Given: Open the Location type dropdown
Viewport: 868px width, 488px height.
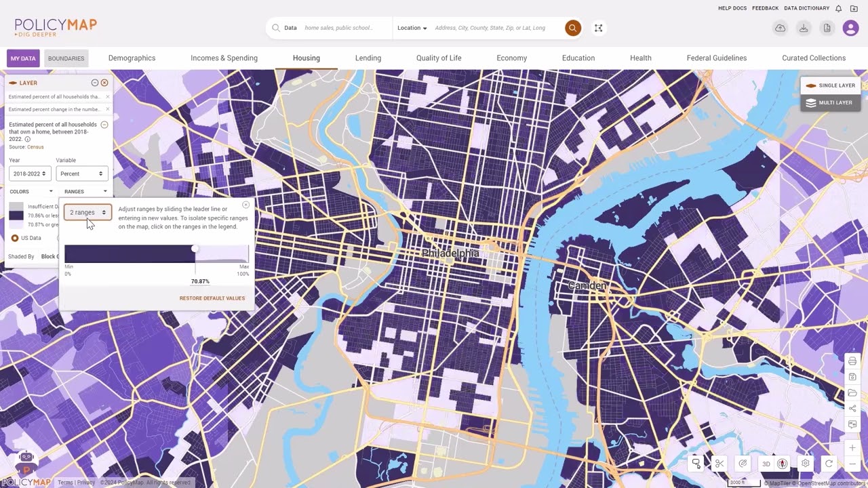Looking at the screenshot, I should [412, 28].
